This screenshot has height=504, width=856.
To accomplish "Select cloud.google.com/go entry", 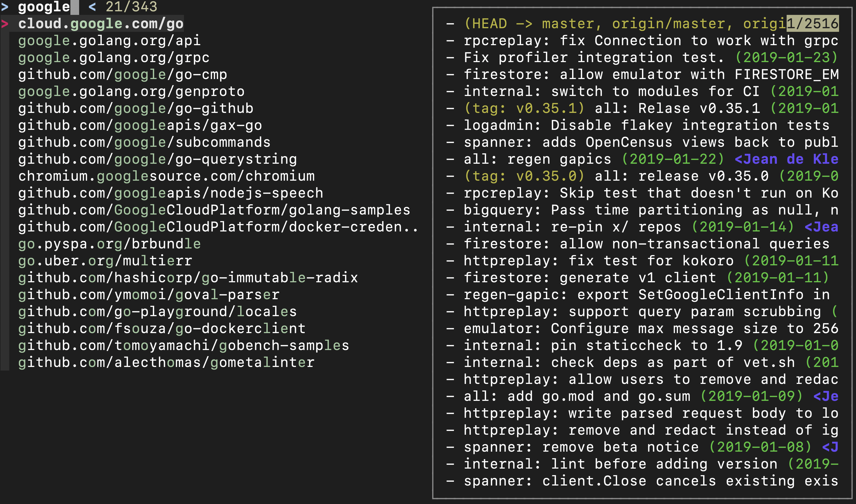I will point(101,24).
